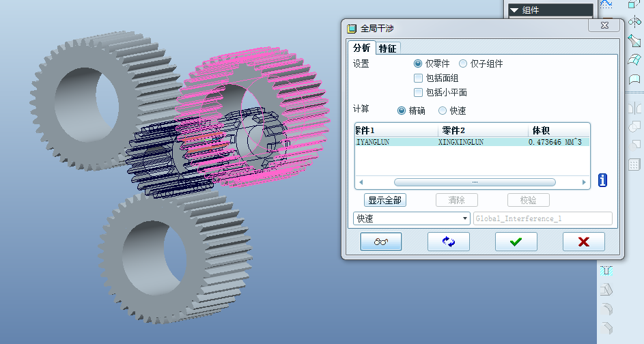Confirm analysis with the green checkmark

[516, 242]
